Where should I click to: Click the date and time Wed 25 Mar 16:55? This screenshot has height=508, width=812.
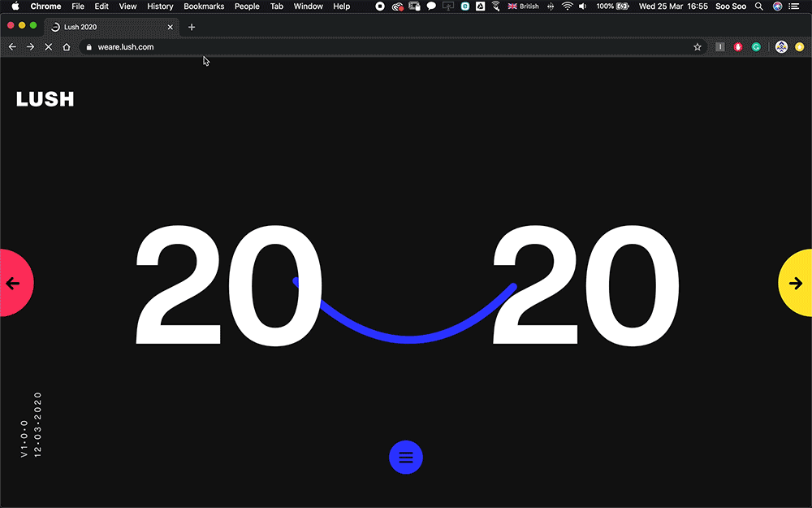(x=673, y=7)
